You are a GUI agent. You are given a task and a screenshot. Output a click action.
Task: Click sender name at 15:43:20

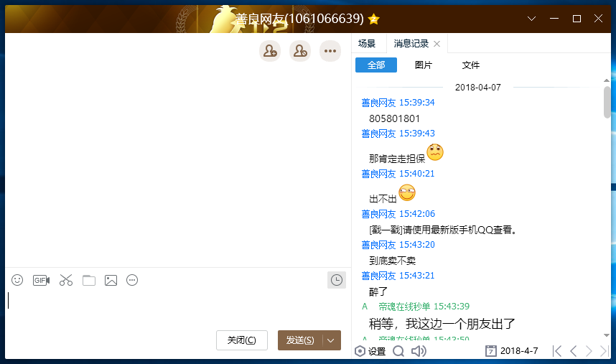point(378,245)
